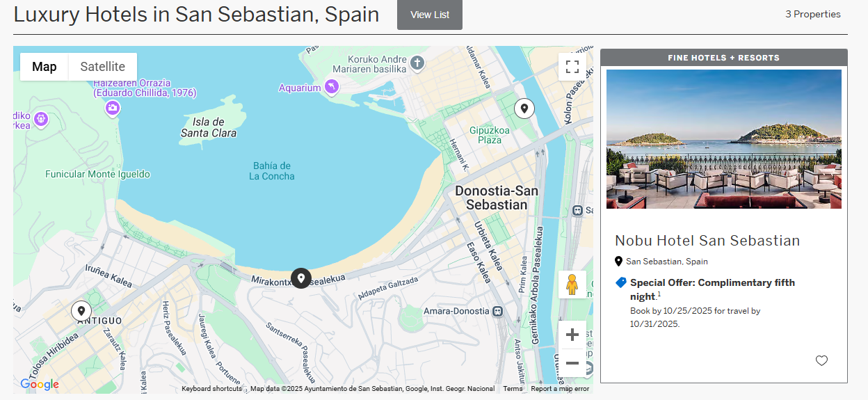868x400 pixels.
Task: Click the Funicular Monte Igueldo label
Action: [x=97, y=174]
